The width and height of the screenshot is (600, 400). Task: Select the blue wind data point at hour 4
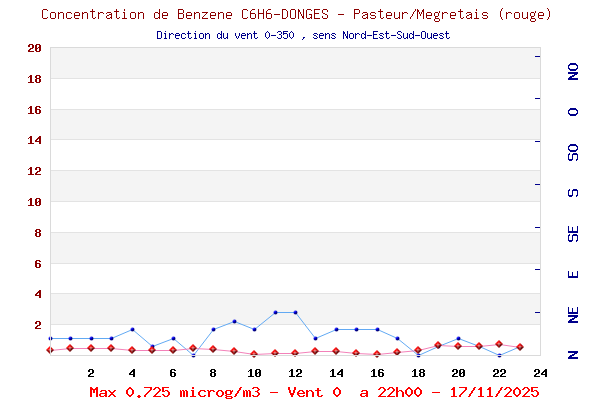point(132,329)
